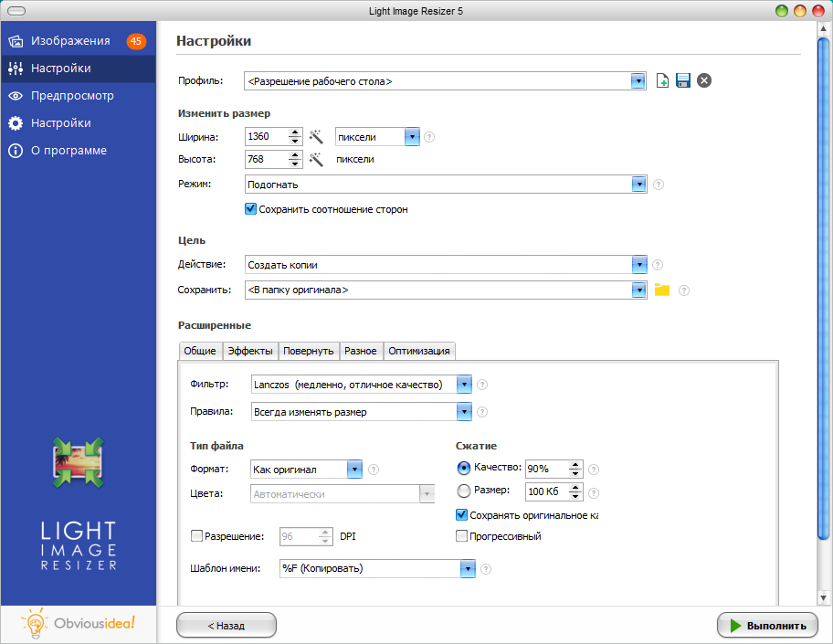Click the new profile icon next to Профиль
Image resolution: width=833 pixels, height=644 pixels.
click(x=663, y=81)
